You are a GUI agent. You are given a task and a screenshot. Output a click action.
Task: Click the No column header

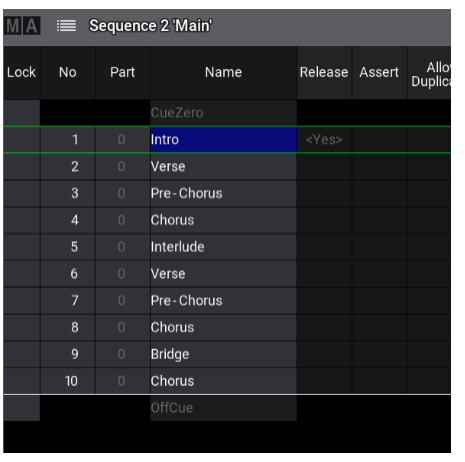[68, 72]
